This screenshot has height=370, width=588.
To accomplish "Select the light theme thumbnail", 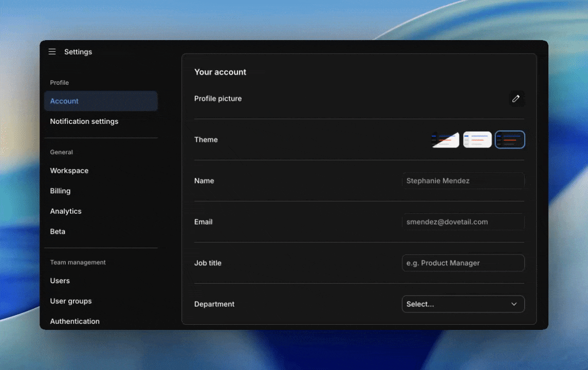I will click(x=477, y=140).
